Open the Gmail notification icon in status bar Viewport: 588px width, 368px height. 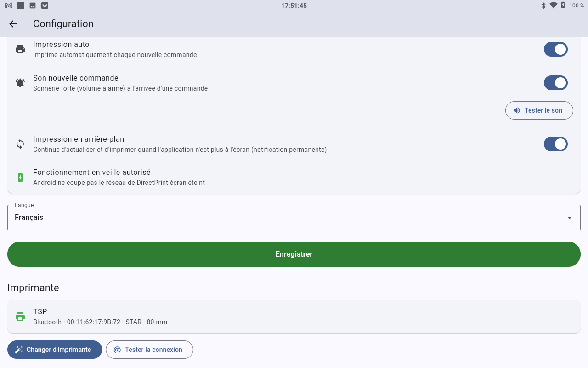[9, 6]
